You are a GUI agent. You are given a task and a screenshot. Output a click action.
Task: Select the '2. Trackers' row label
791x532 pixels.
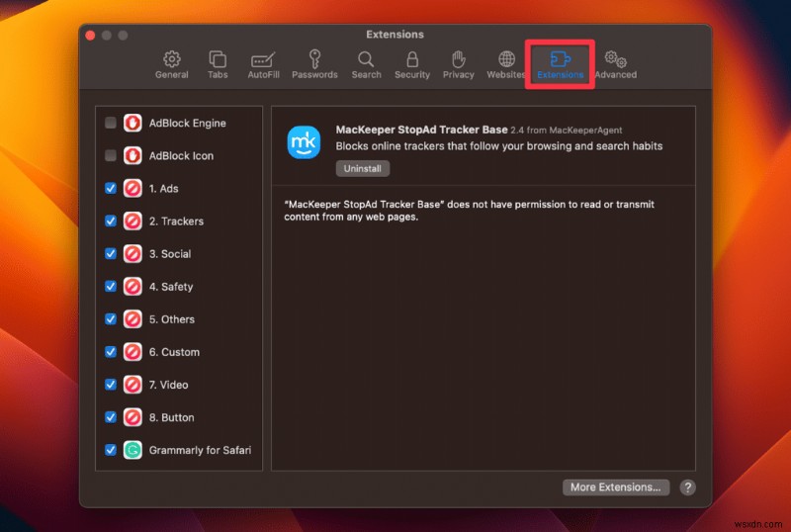tap(176, 222)
